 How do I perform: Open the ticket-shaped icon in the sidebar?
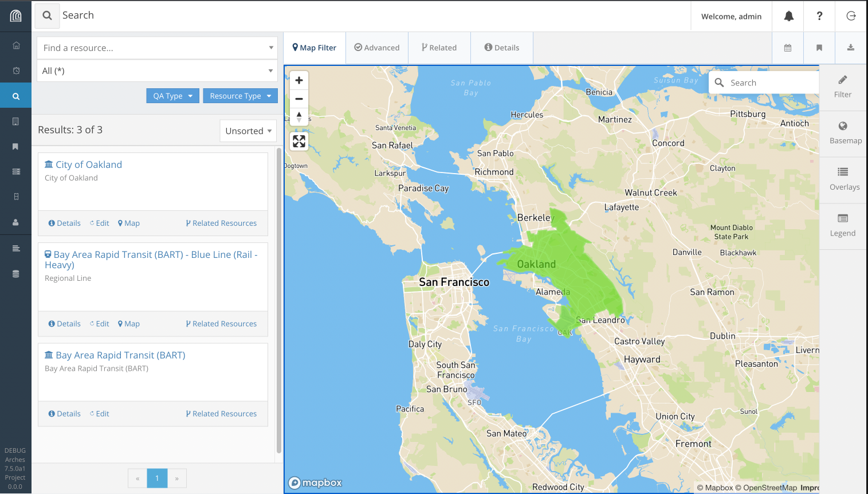(x=16, y=197)
